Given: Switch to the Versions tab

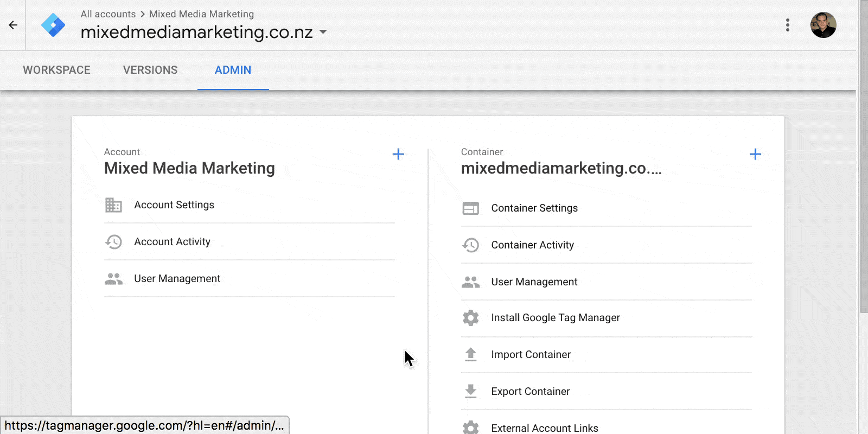Looking at the screenshot, I should coord(150,70).
